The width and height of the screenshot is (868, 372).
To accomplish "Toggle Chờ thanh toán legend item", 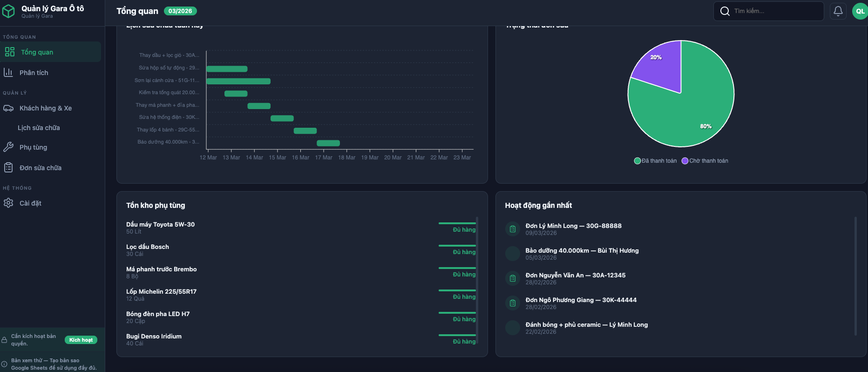I will 705,161.
